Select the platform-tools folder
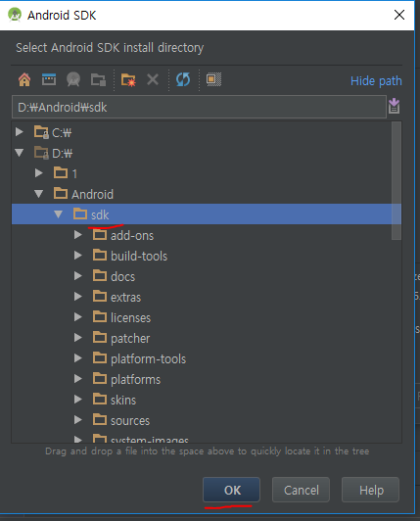Screen dimensions: 420x521 coord(148,358)
